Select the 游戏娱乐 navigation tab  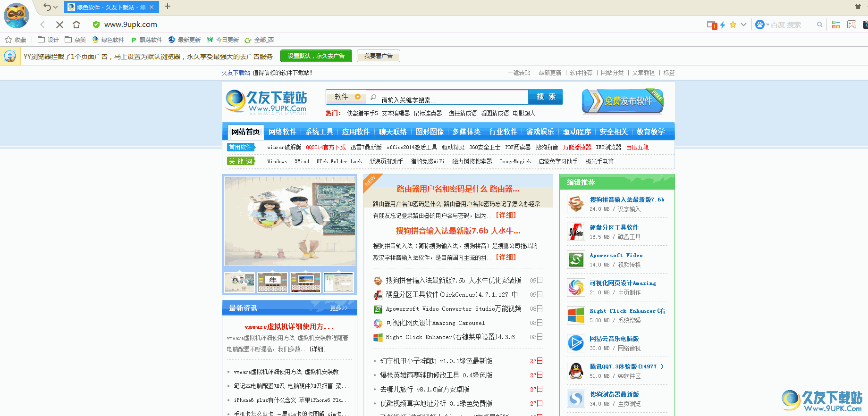540,132
